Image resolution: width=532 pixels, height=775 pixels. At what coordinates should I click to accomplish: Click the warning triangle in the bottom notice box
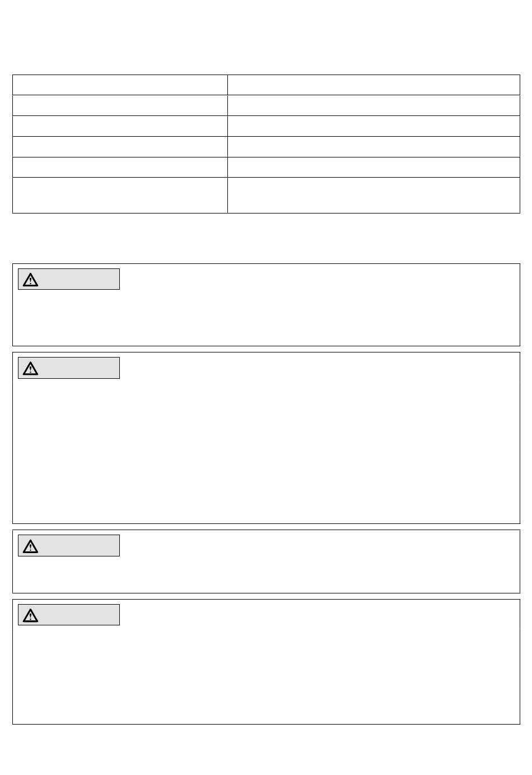coord(30,615)
